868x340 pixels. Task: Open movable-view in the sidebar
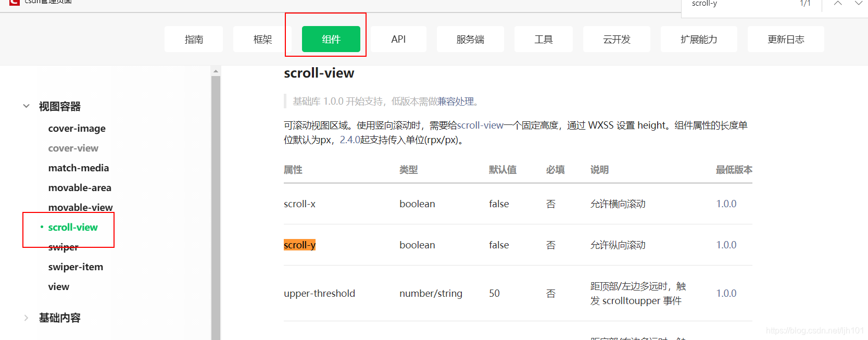pos(81,207)
